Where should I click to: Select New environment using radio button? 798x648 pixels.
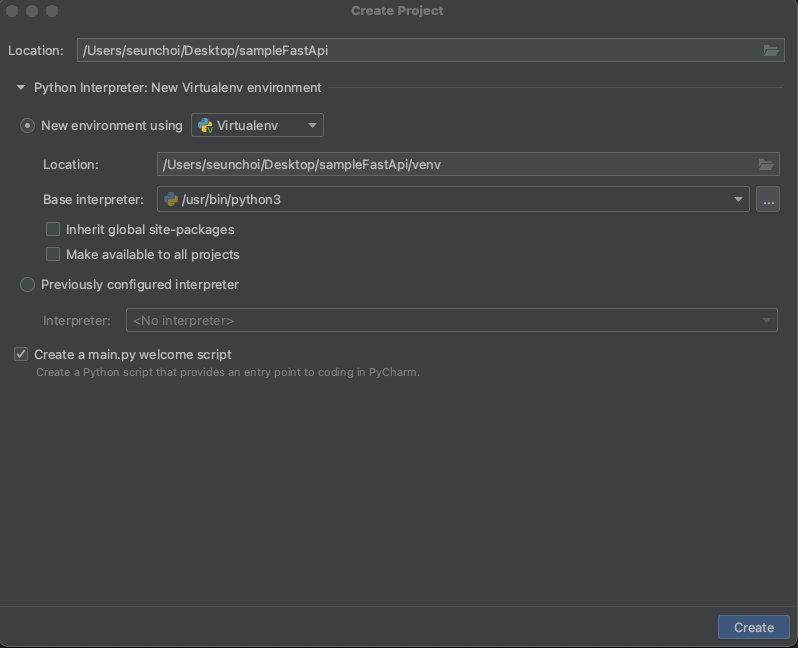click(x=27, y=125)
